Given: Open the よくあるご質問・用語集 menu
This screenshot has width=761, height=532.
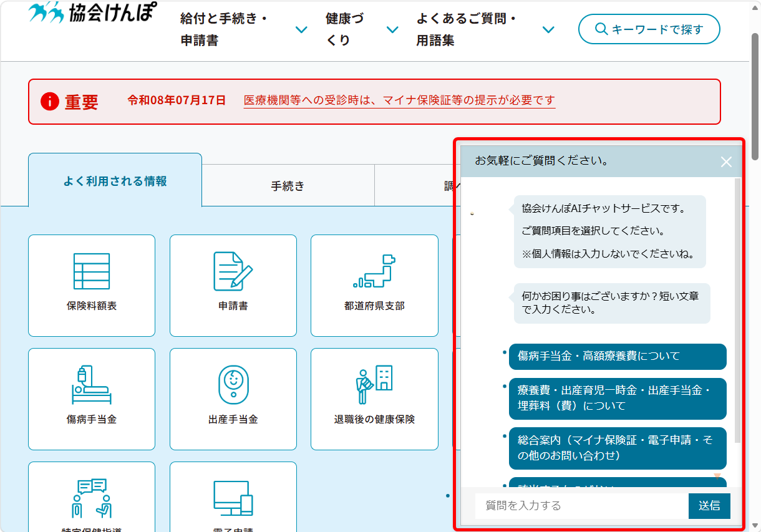Looking at the screenshot, I should 485,29.
